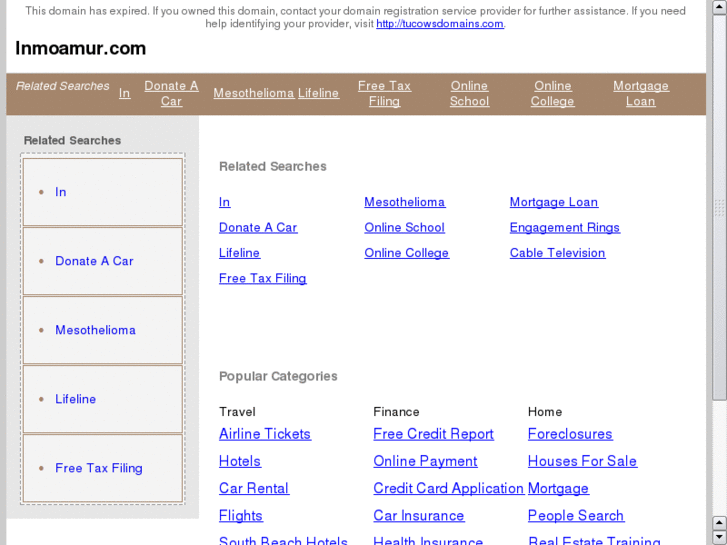Open the Cable Television link

point(557,253)
